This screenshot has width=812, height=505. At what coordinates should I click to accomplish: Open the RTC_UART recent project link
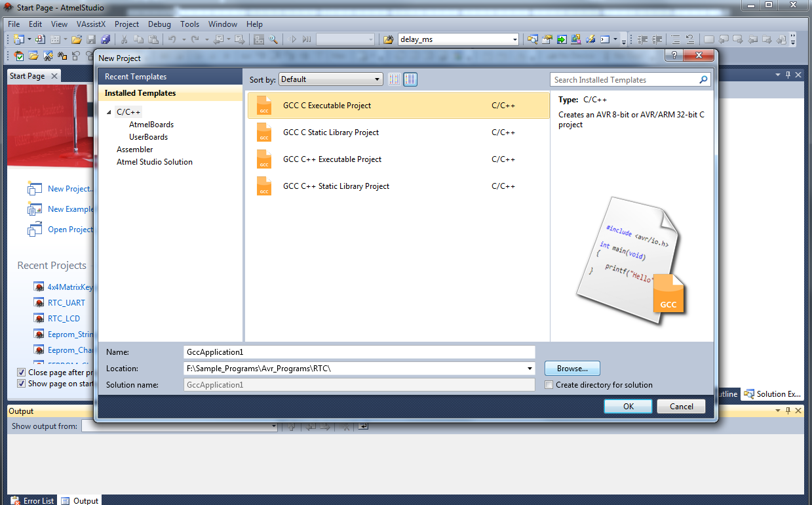66,303
